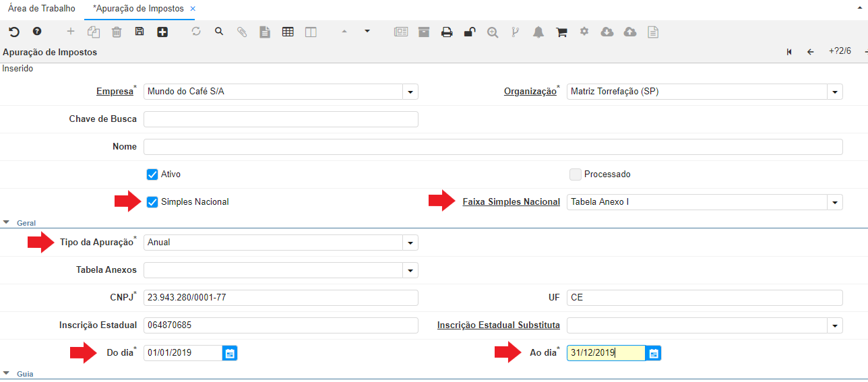868x382 pixels.
Task: Toggle the Simples Nacional checkbox
Action: pos(152,202)
